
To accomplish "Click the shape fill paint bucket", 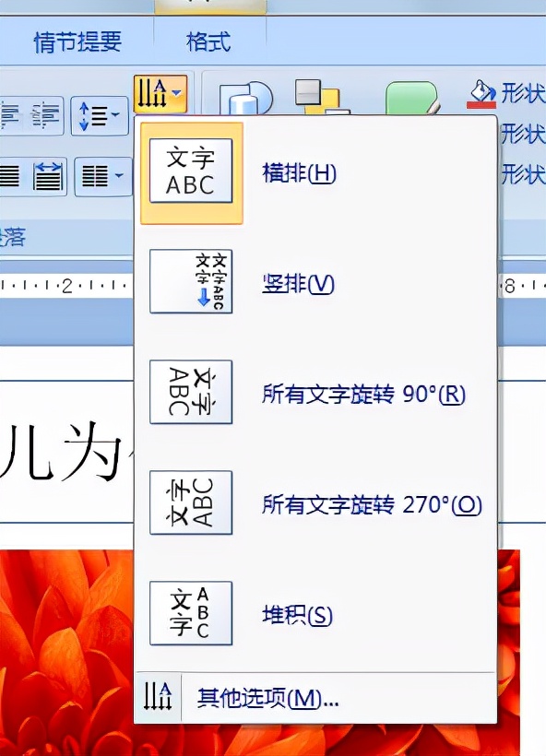I will [x=481, y=93].
